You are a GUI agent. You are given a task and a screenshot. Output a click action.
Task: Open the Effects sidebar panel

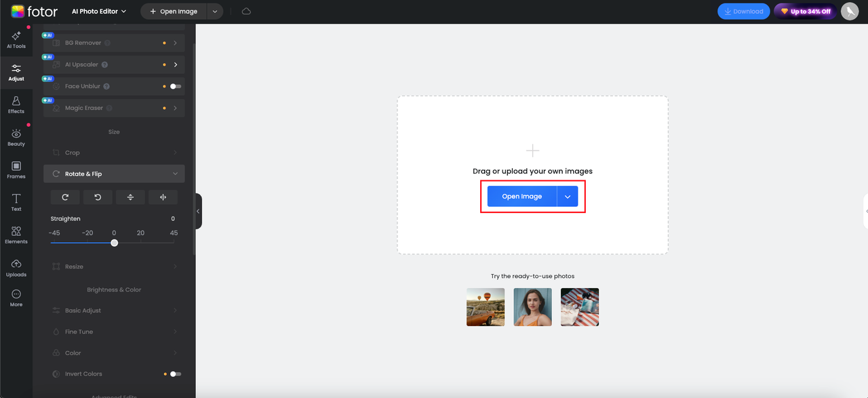point(16,105)
